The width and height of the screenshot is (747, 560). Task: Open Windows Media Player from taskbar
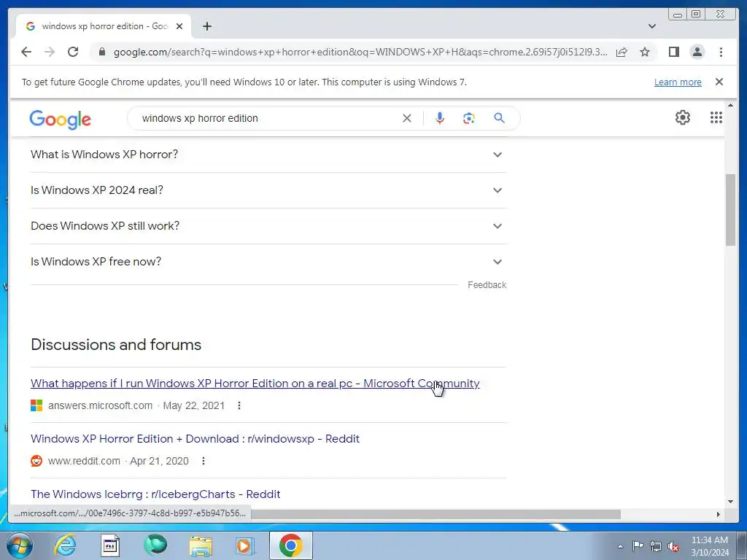point(245,545)
